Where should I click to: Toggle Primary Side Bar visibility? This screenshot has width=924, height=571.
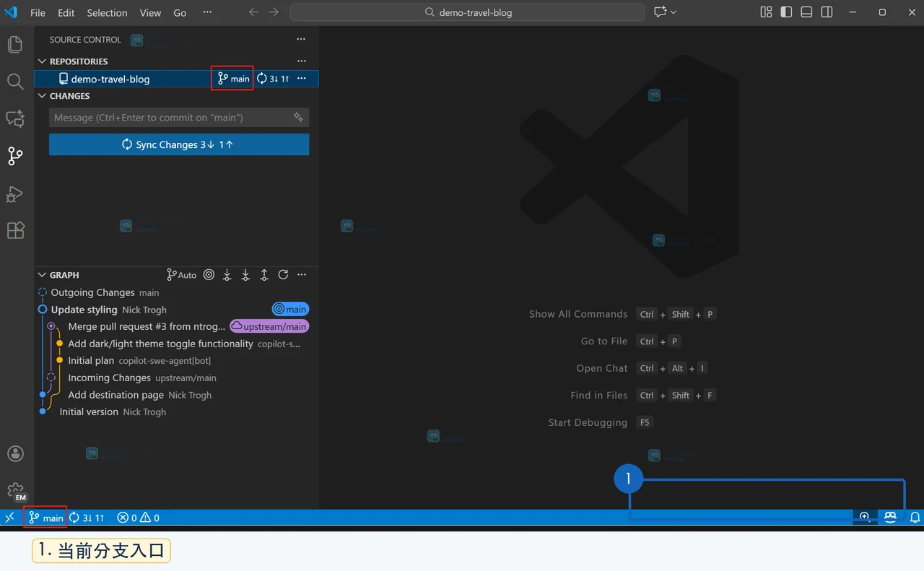click(x=787, y=12)
